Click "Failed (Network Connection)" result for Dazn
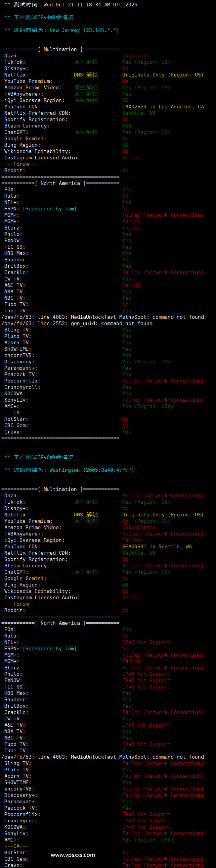 tap(163, 496)
